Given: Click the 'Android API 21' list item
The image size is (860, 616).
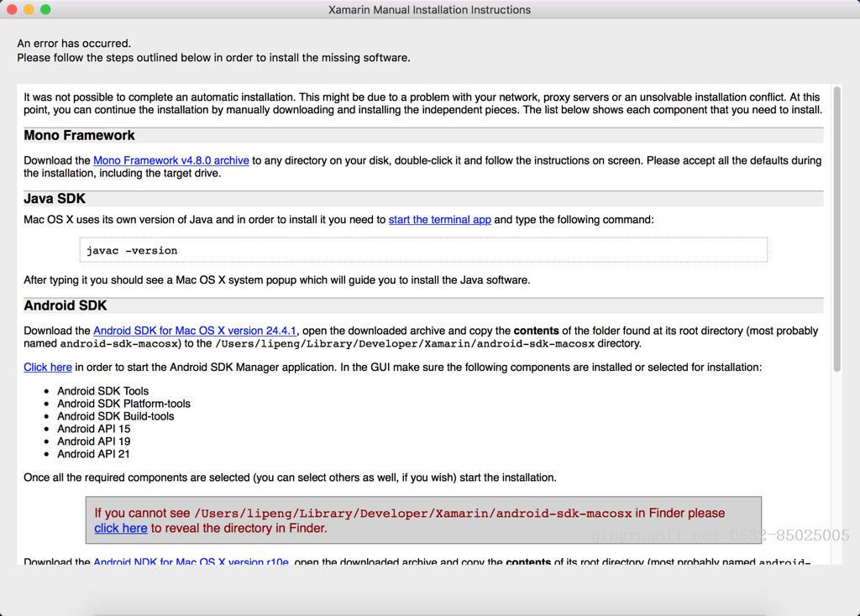Looking at the screenshot, I should [94, 454].
